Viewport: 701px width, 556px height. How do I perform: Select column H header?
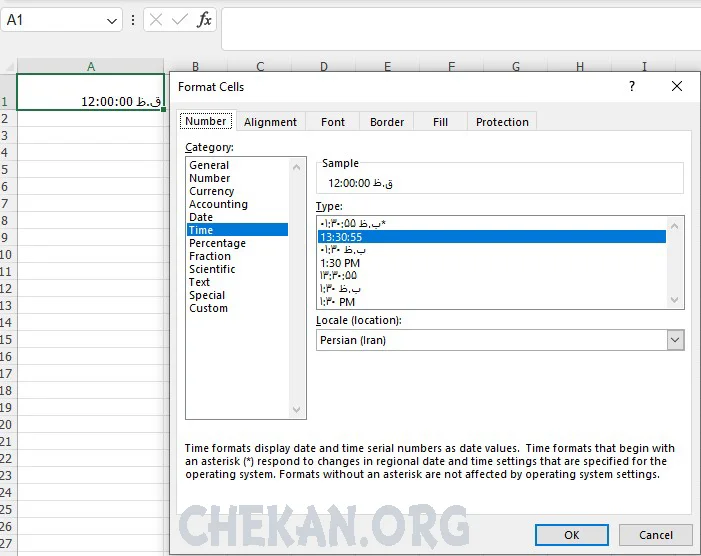coord(580,66)
